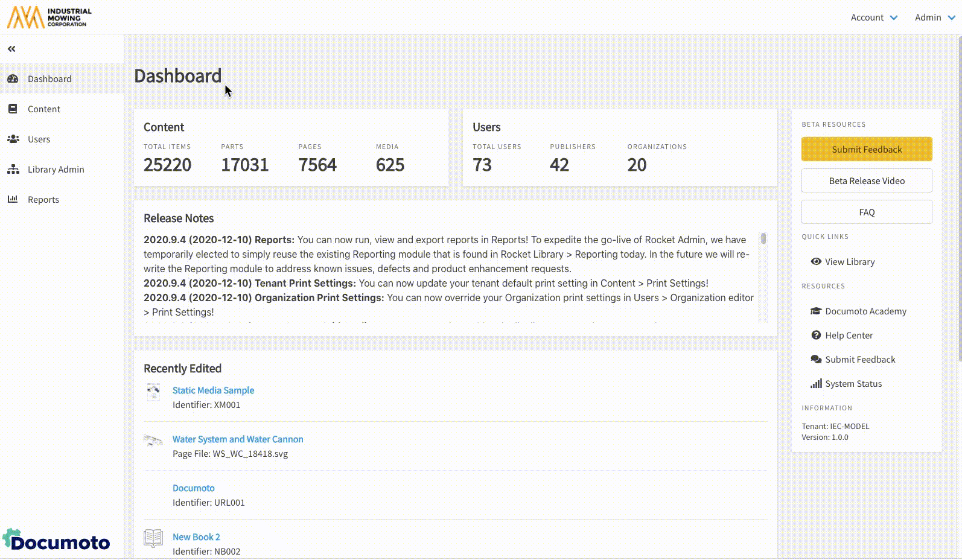Click the System Status signal bars icon
This screenshot has height=560, width=962.
[x=816, y=384]
